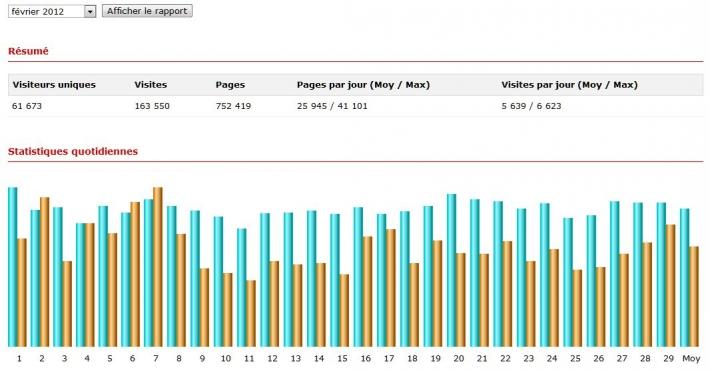This screenshot has width=710, height=372.
Task: Click the day 9 axis label
Action: (202, 358)
